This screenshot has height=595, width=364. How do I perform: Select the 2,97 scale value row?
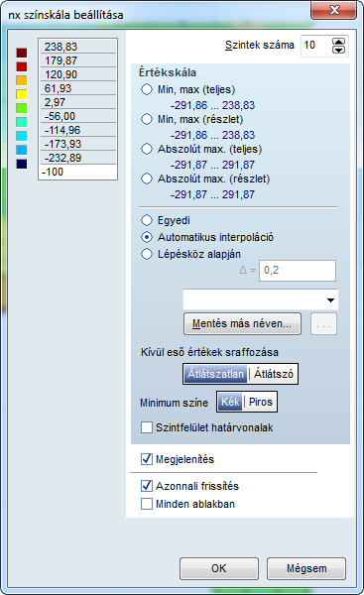[x=77, y=102]
